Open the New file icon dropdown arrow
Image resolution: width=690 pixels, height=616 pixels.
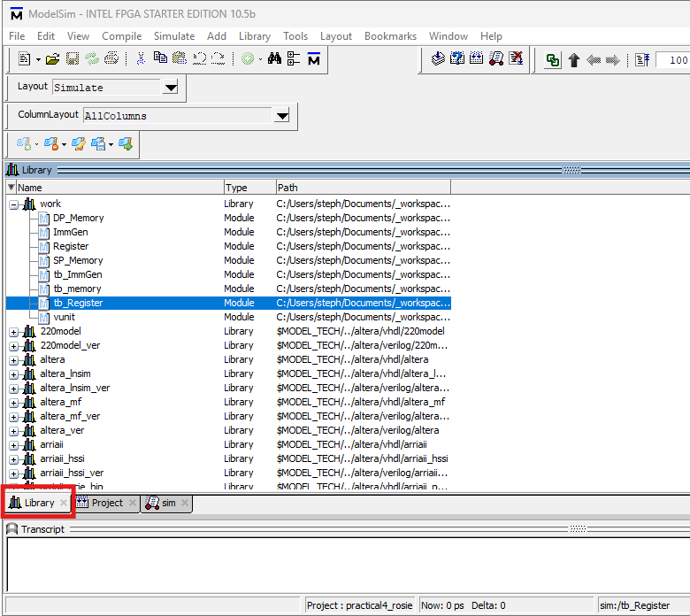point(38,59)
